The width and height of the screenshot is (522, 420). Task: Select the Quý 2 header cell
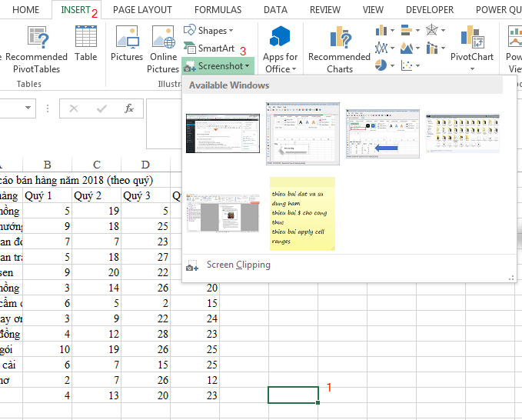coord(96,195)
